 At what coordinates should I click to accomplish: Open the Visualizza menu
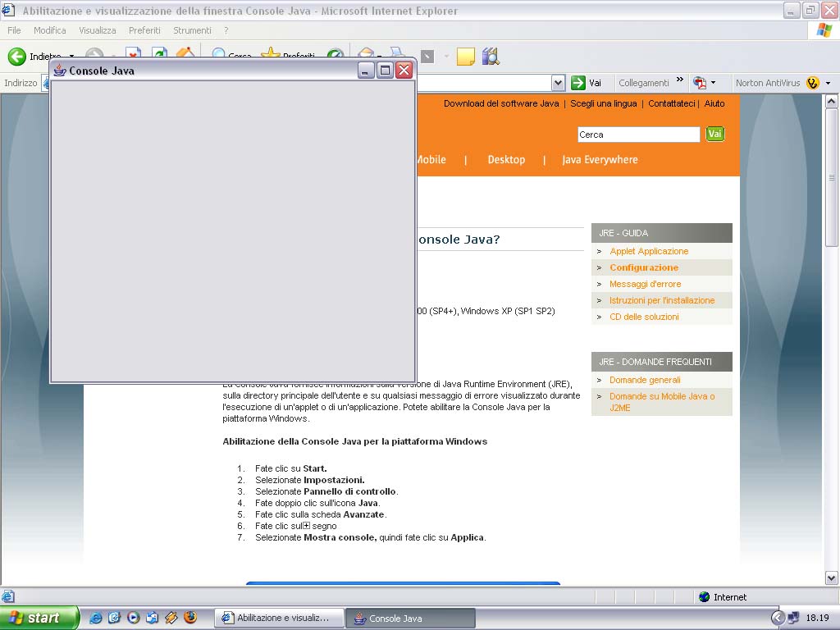[98, 30]
